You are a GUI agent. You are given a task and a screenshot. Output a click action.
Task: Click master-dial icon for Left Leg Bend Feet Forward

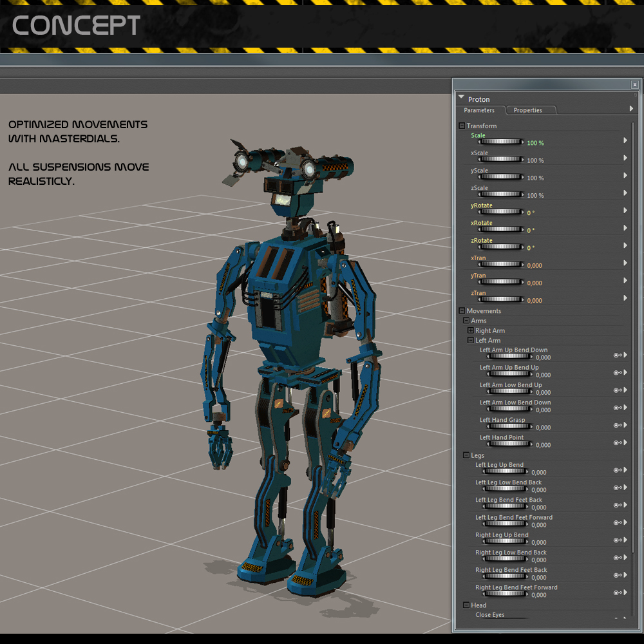pyautogui.click(x=618, y=523)
